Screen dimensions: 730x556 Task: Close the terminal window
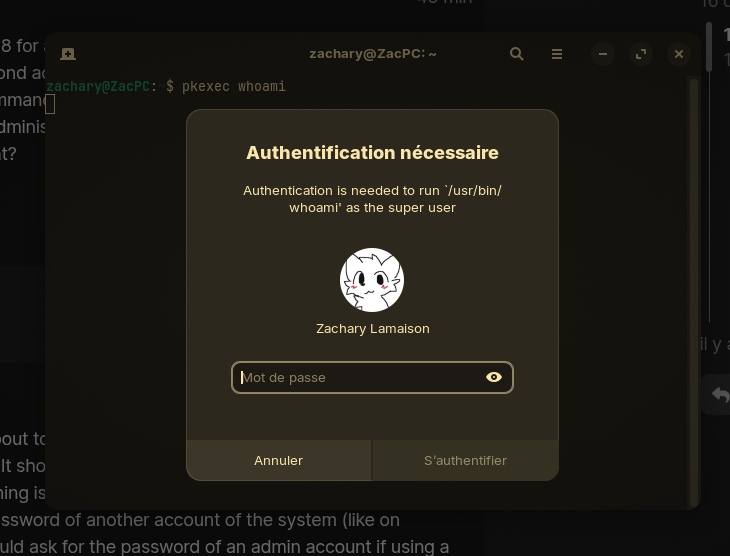click(x=679, y=54)
